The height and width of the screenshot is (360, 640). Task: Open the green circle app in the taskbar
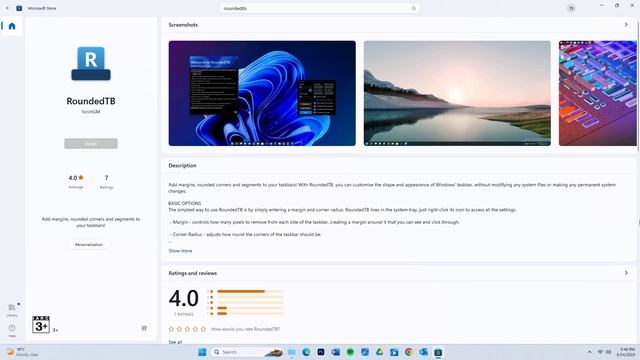pyautogui.click(x=350, y=352)
